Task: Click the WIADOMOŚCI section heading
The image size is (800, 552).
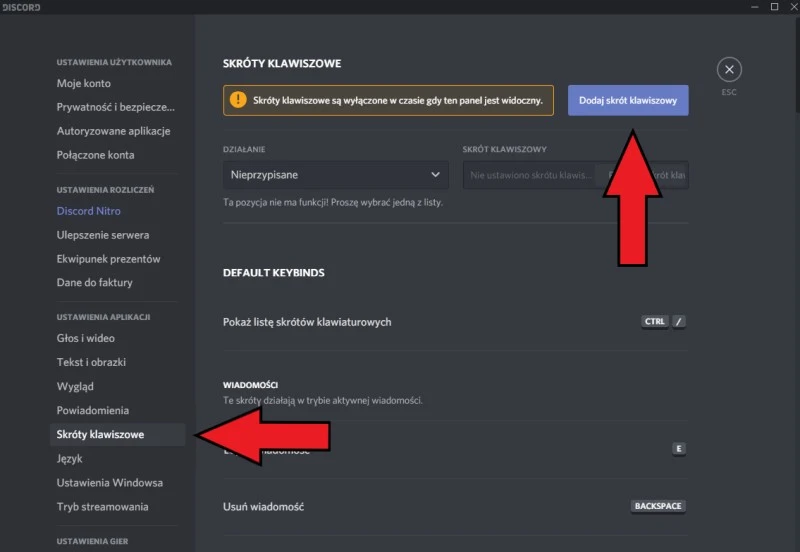Action: click(x=251, y=385)
